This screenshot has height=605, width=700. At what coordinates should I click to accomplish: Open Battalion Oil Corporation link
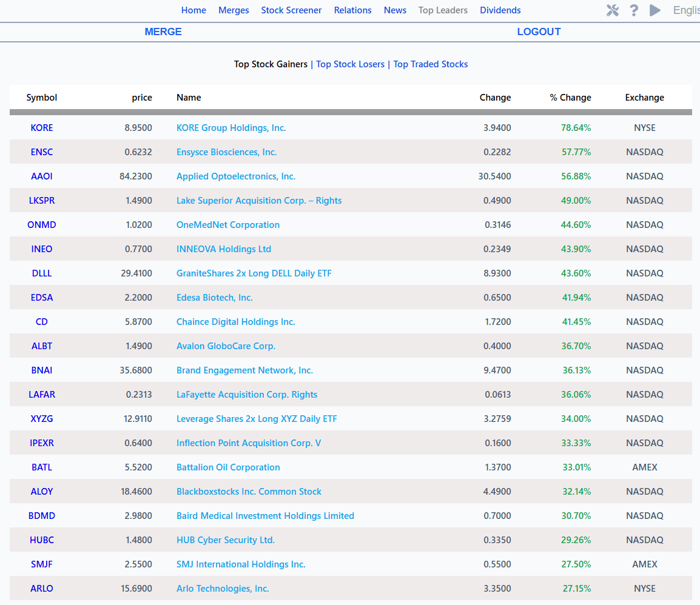[228, 467]
